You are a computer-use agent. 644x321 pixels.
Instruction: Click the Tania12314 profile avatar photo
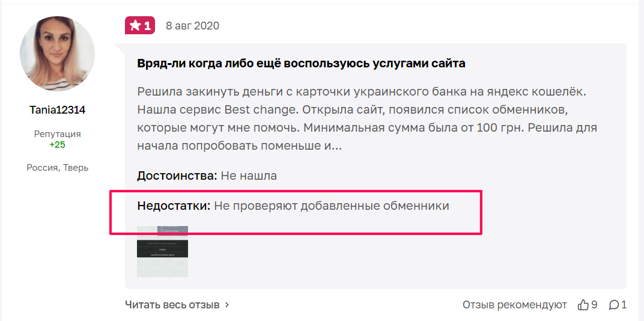tap(57, 53)
